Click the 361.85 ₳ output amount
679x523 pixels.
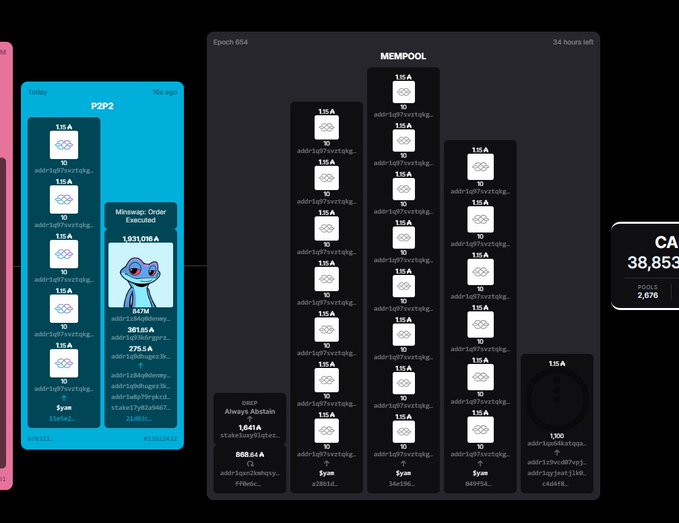point(141,330)
